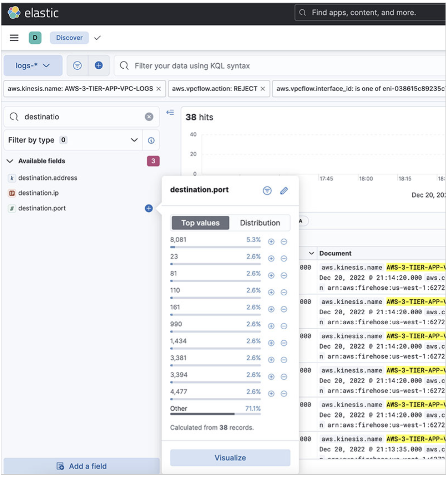448x477 pixels.
Task: Open the logs-* data view dropdown
Action: click(33, 65)
